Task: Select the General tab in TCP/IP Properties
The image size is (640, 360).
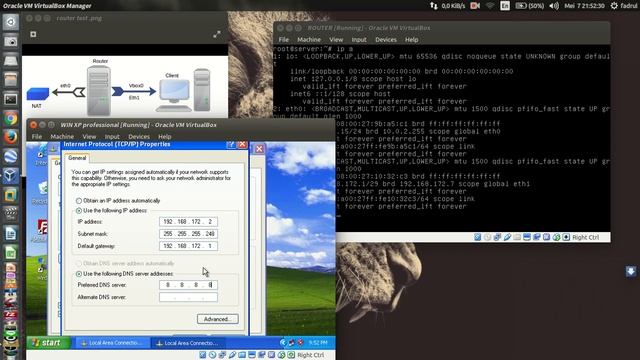Action: (77, 158)
